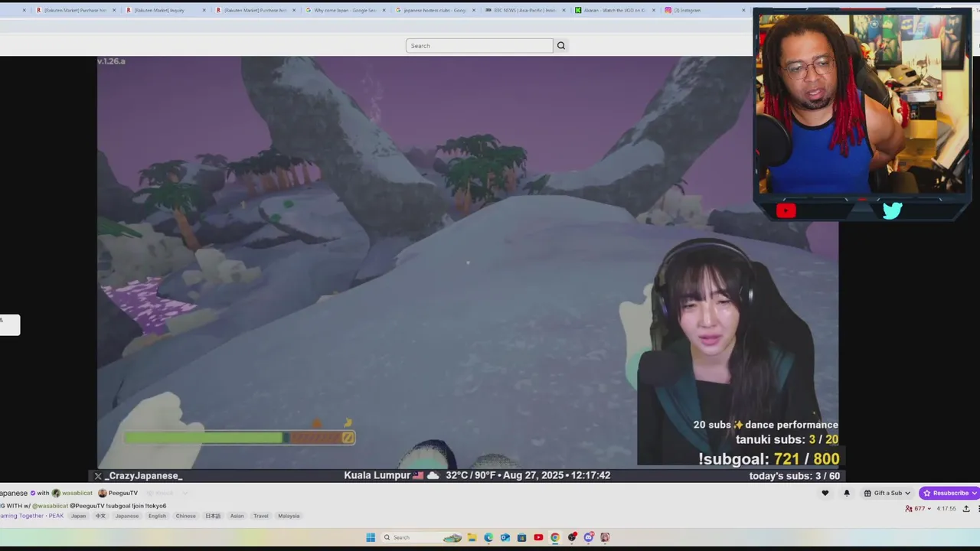
Task: Click the heart follow icon
Action: tap(825, 494)
